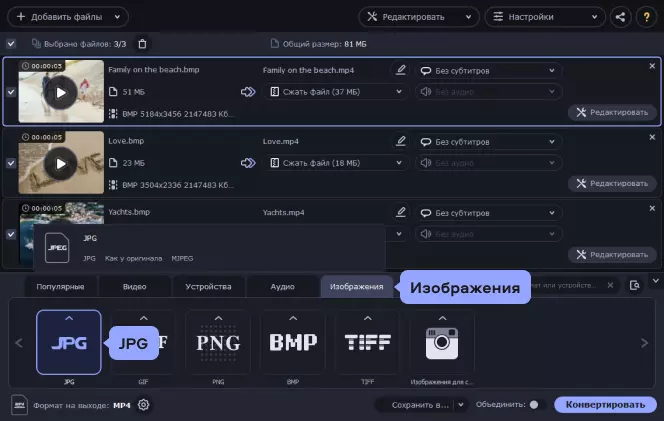This screenshot has width=664, height=421.
Task: Toggle the select-all files checkbox
Action: tap(11, 44)
